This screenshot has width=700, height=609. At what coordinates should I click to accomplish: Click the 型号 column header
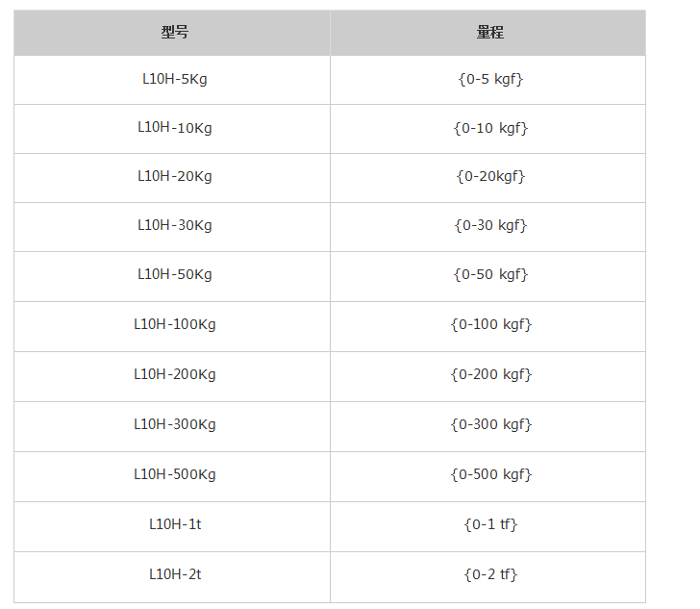point(174,33)
